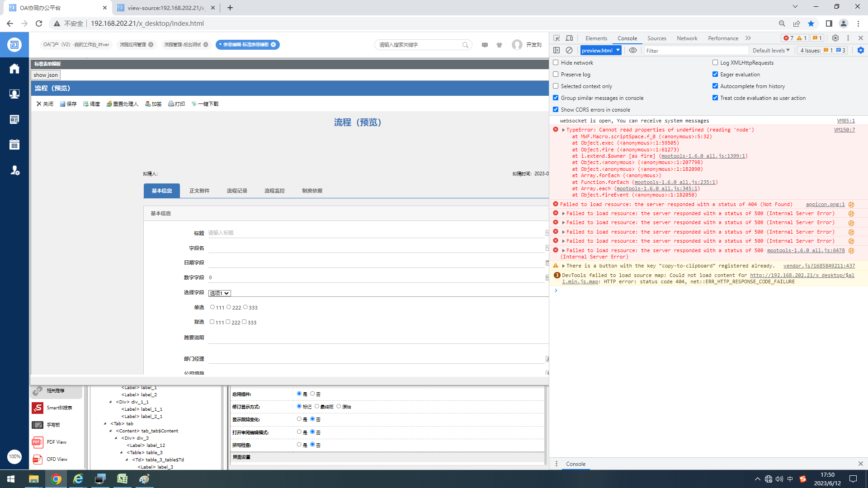This screenshot has width=868, height=488.
Task: Click the live expression eye icon
Action: [x=632, y=50]
